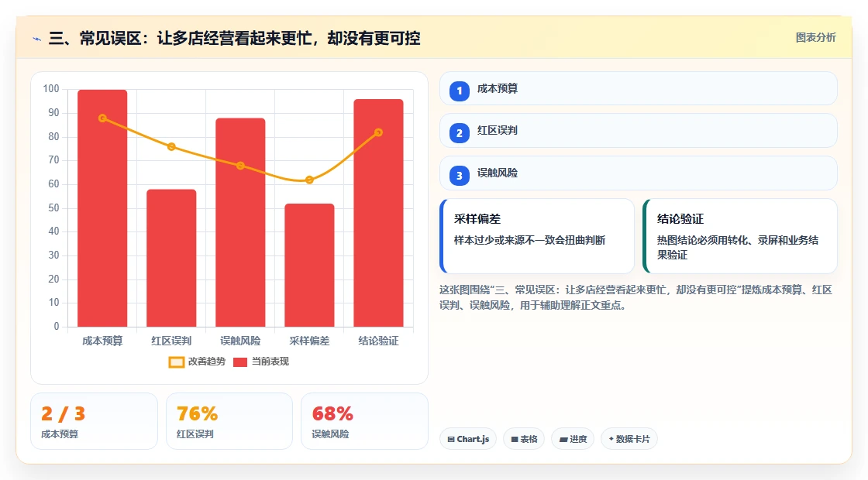The image size is (868, 480).
Task: Click the icon in the Chart.js tag
Action: click(x=451, y=439)
